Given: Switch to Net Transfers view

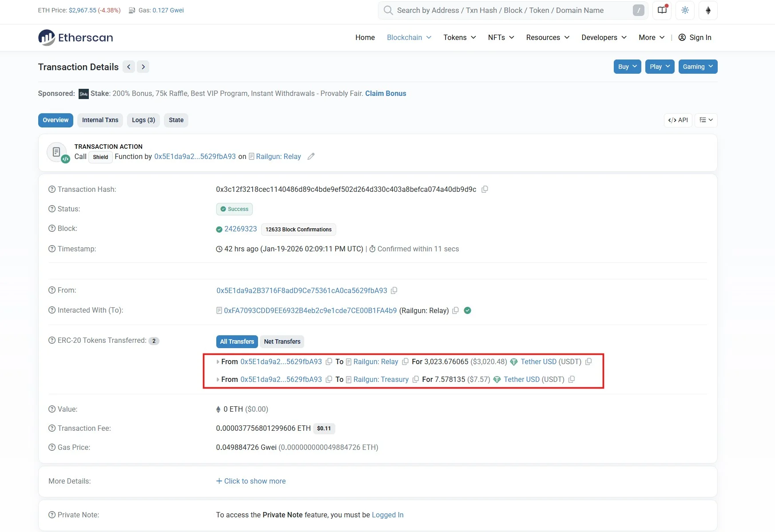Looking at the screenshot, I should [282, 341].
